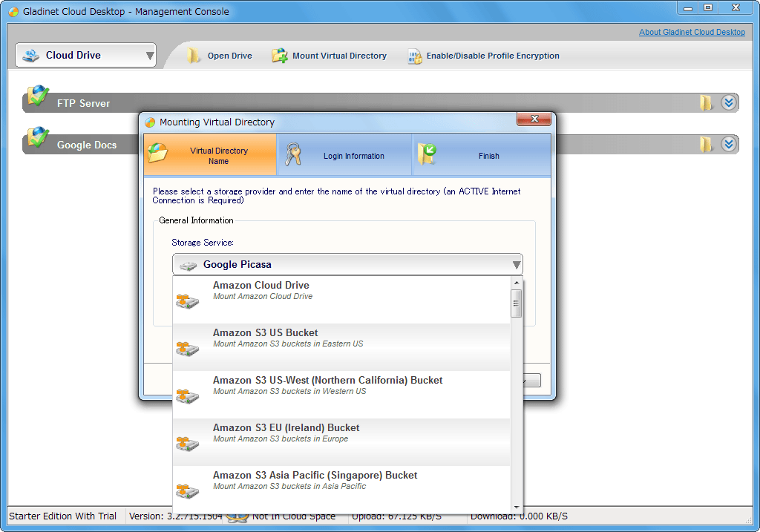The image size is (760, 532).
Task: Click the Login Information keys icon
Action: tap(292, 154)
